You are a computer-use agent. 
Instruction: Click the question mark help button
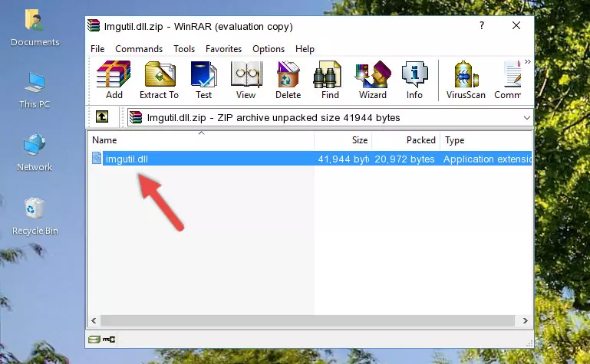click(482, 25)
